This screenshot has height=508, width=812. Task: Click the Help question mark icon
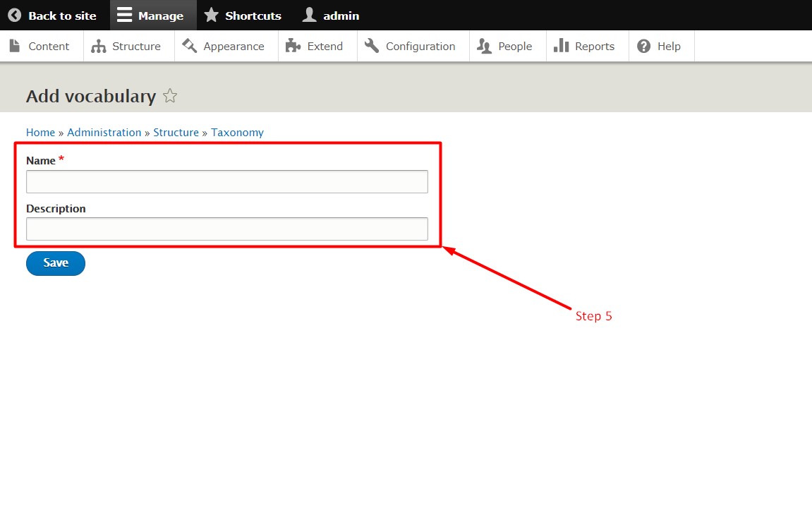pyautogui.click(x=643, y=46)
